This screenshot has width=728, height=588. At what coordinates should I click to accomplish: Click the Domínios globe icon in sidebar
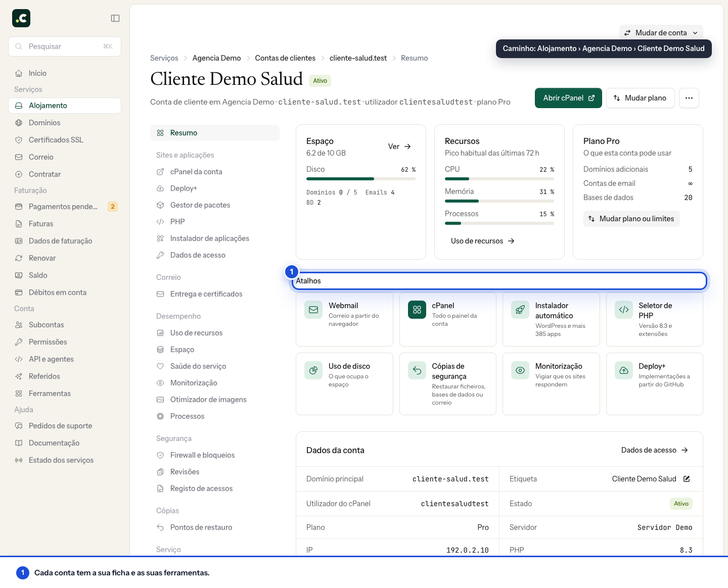19,123
